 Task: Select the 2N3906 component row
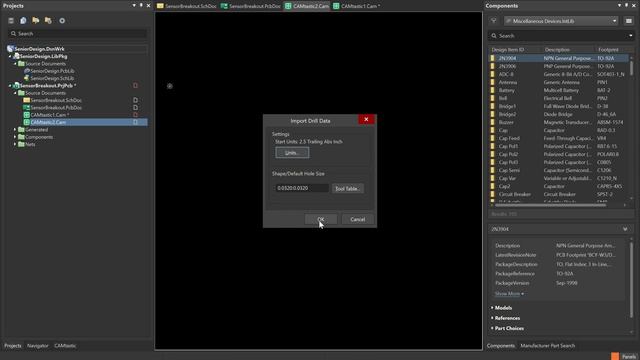point(558,66)
